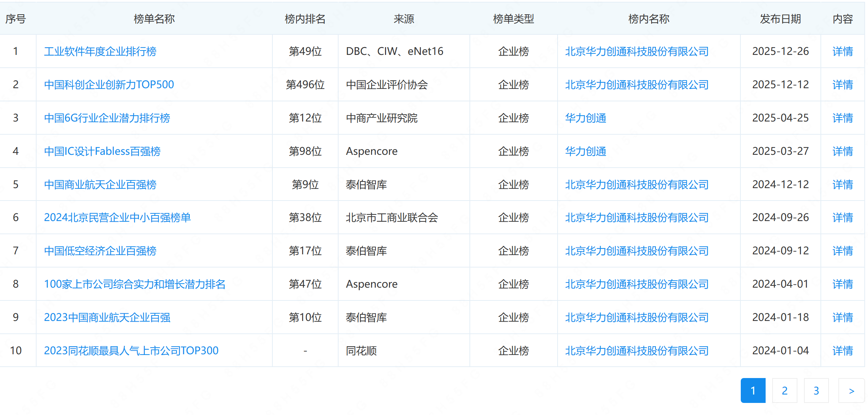Open 中国IC设计Fabless百强榜 link

(102, 151)
